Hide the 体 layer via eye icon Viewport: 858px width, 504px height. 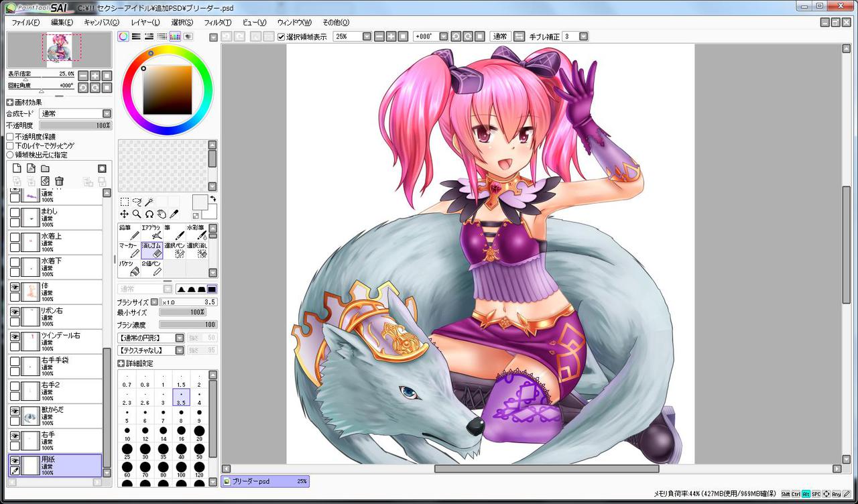coord(15,286)
